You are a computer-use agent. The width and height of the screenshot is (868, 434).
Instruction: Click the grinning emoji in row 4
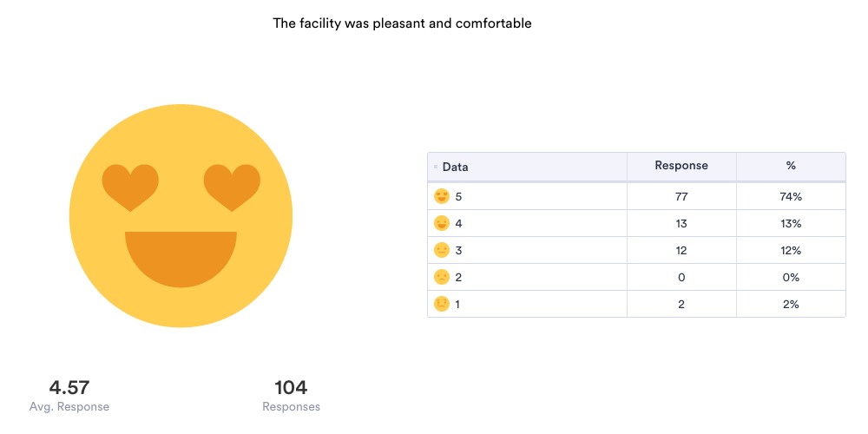pos(442,224)
